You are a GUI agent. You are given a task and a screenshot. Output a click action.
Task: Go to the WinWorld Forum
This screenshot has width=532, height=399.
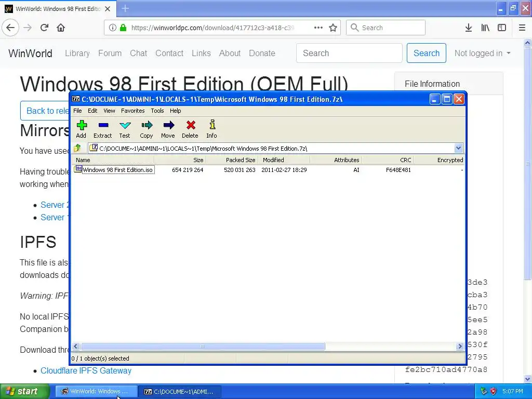click(x=110, y=54)
